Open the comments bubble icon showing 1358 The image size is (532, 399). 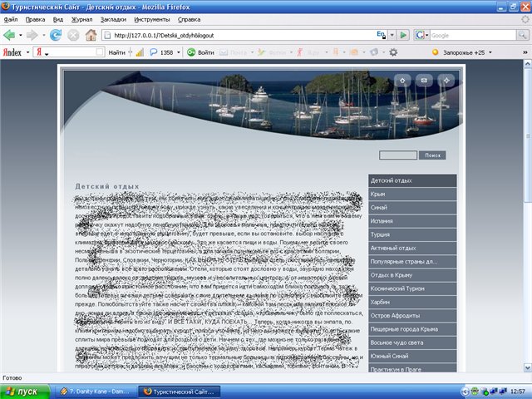tap(153, 52)
